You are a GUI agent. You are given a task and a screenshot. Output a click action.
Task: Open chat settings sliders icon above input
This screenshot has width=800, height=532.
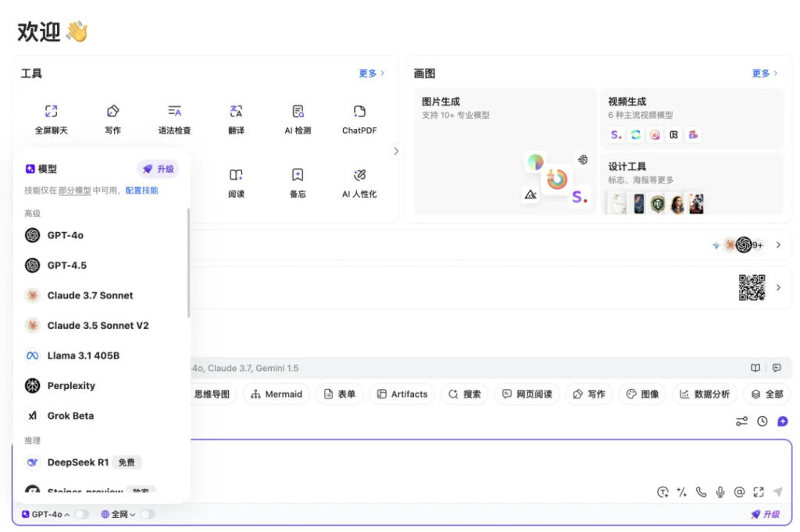(741, 421)
